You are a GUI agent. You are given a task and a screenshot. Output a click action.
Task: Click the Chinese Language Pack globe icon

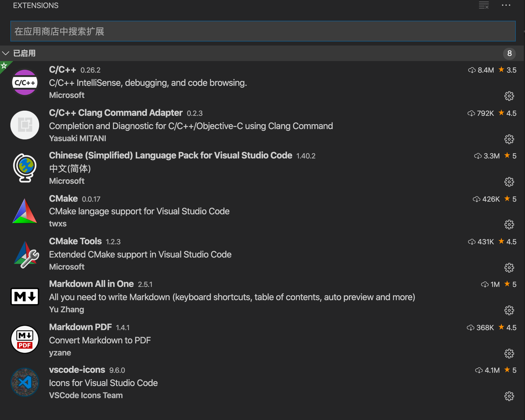25,168
